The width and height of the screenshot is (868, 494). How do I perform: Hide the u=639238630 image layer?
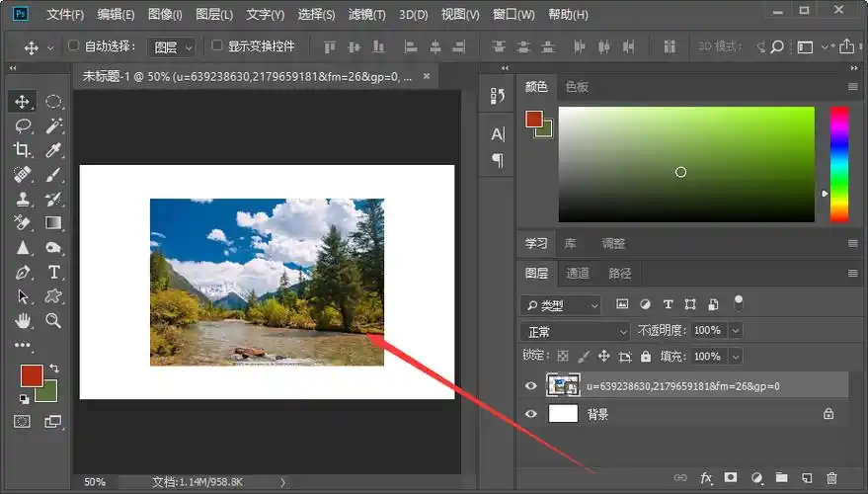531,386
